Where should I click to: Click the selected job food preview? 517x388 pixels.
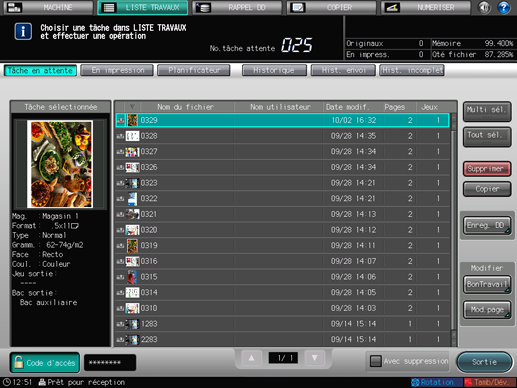pos(60,164)
